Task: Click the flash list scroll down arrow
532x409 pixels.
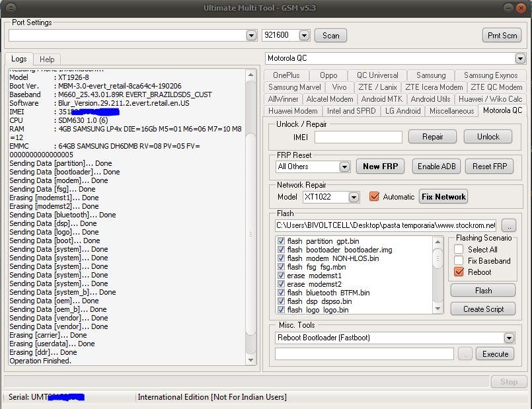Action: tap(437, 309)
